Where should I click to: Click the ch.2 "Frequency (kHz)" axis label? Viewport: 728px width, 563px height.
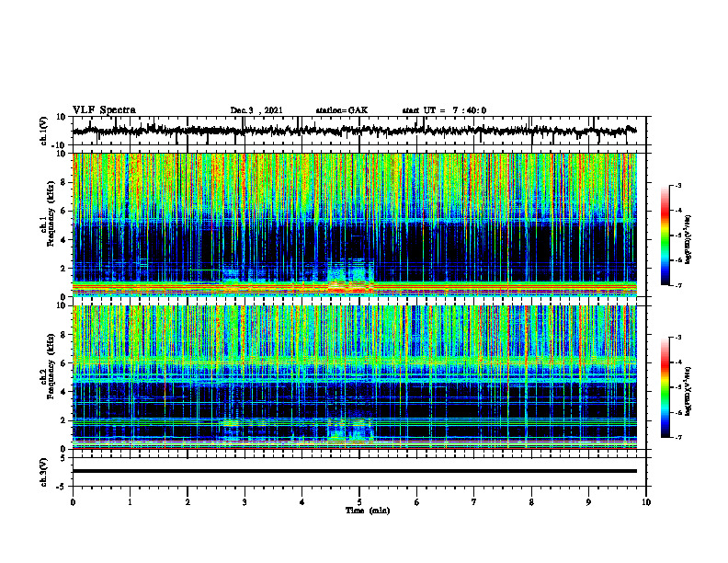(51, 366)
